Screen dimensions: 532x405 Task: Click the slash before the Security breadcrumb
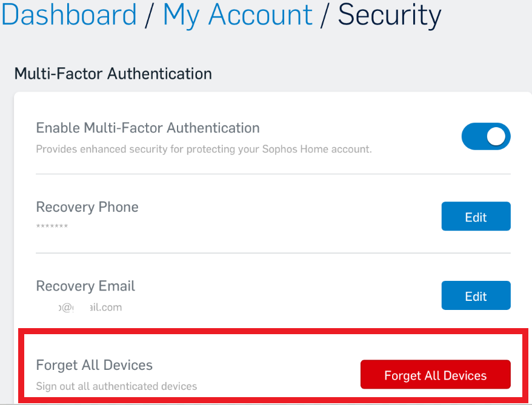point(325,16)
